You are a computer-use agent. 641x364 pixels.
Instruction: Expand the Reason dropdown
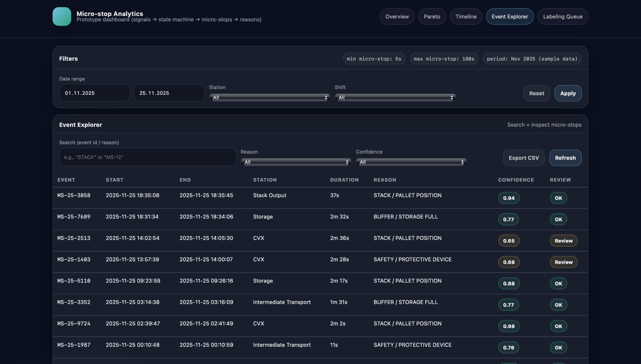point(296,162)
